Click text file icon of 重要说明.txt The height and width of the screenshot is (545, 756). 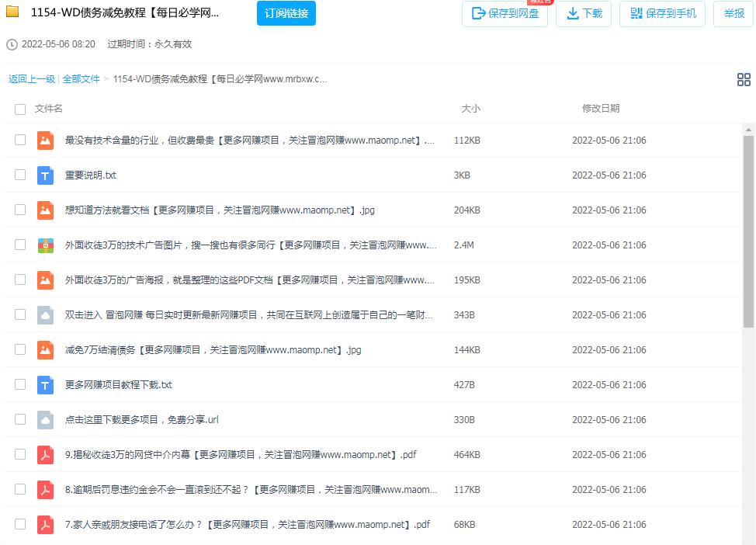pos(45,175)
